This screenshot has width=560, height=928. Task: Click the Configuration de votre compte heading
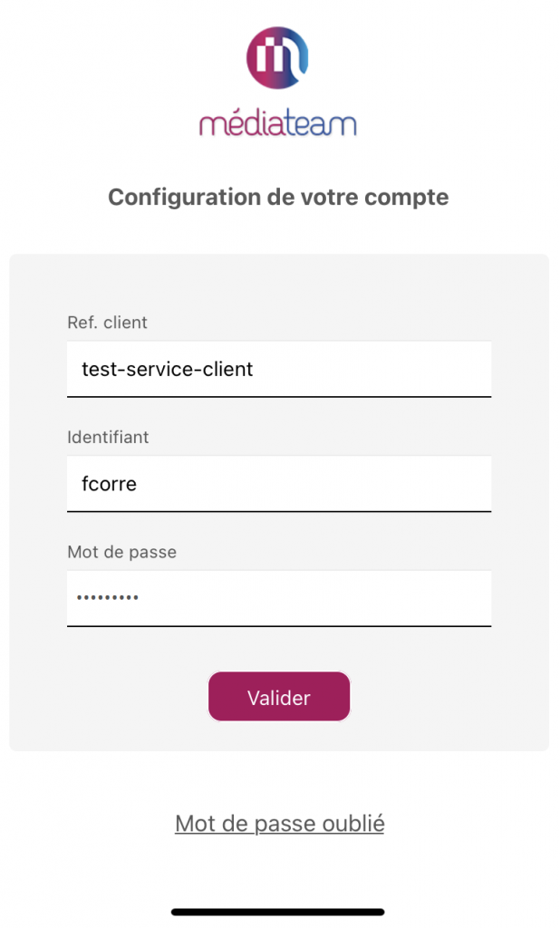[278, 198]
